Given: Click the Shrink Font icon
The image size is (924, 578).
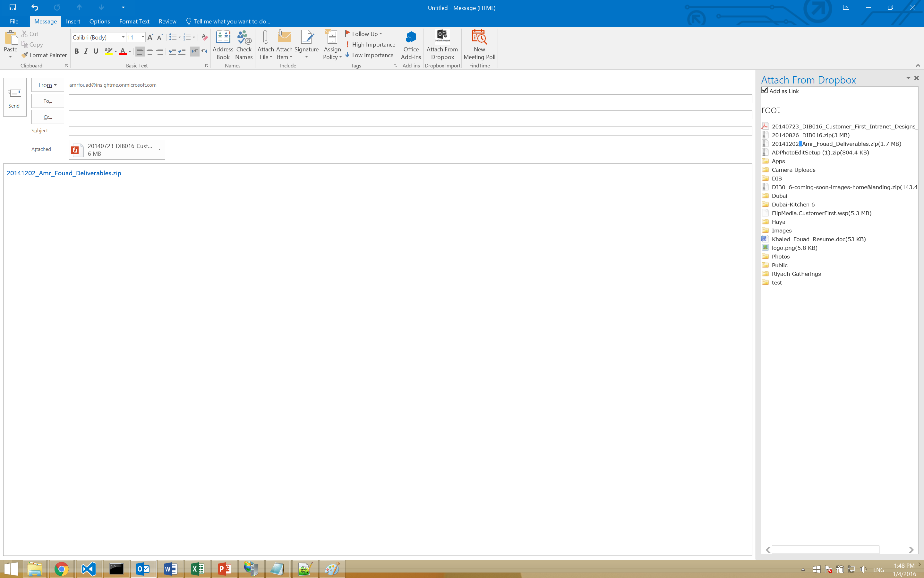Looking at the screenshot, I should point(160,37).
